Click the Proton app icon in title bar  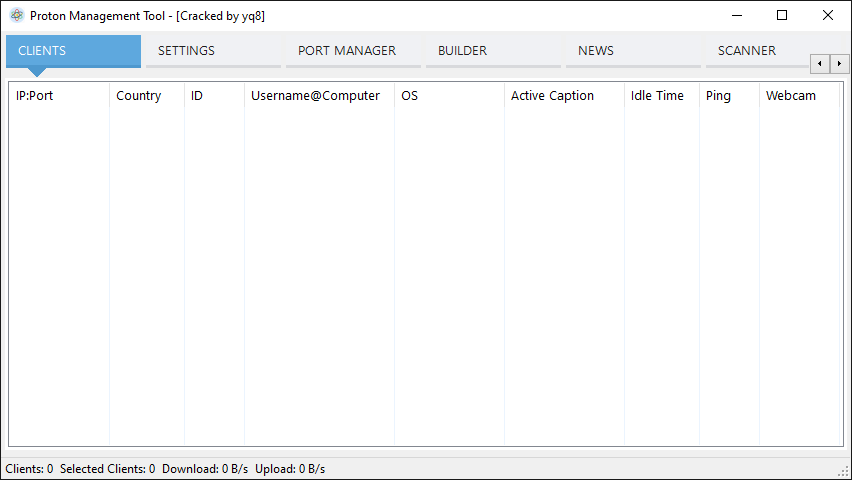coord(16,15)
